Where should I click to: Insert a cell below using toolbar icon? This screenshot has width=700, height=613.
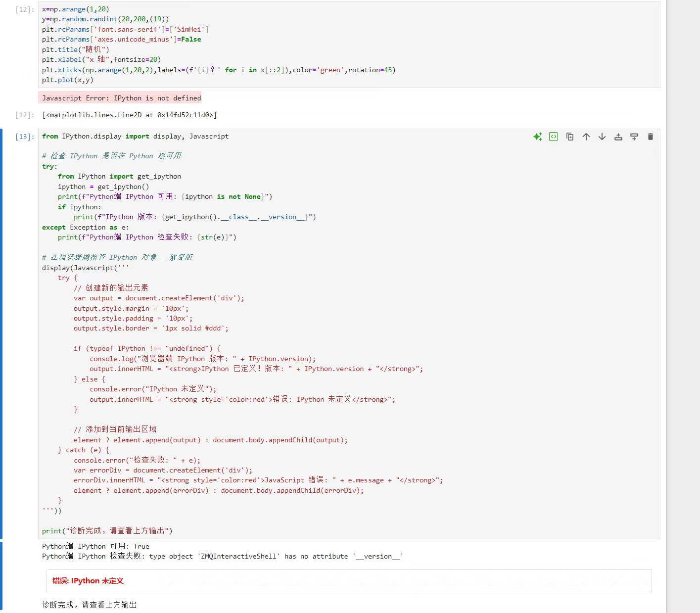point(634,137)
